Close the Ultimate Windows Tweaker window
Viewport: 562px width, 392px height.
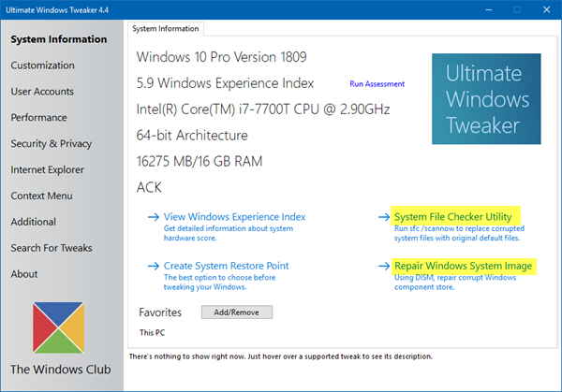[547, 9]
